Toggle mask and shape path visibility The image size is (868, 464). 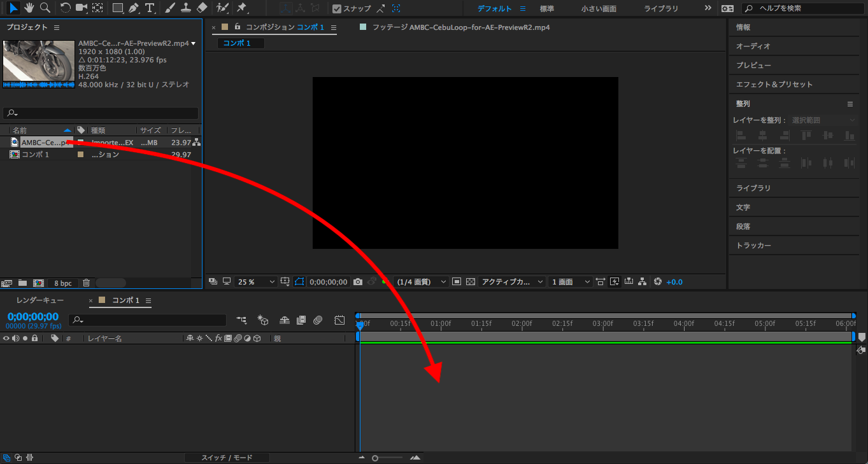299,281
